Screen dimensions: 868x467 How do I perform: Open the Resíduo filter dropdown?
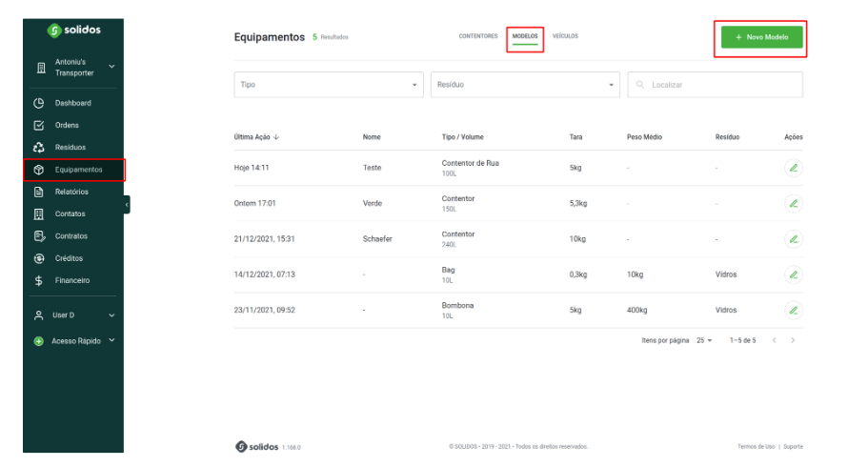tap(525, 85)
